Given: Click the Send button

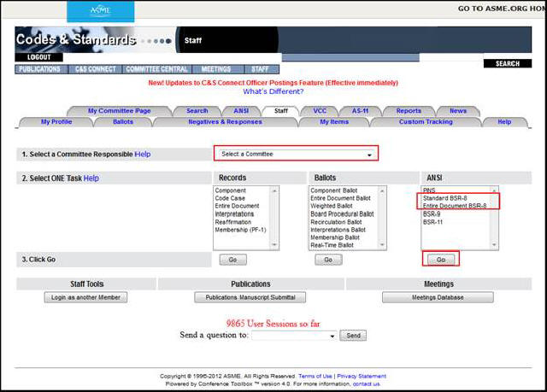Looking at the screenshot, I should coord(353,336).
